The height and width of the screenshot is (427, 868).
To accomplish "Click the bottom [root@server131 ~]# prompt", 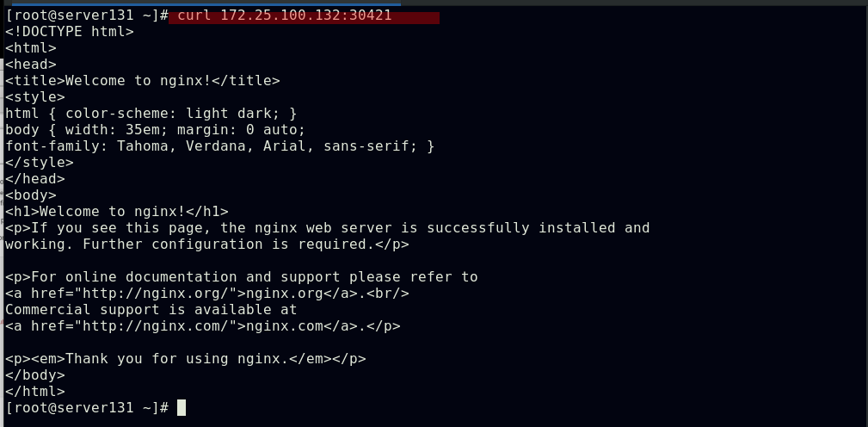I will click(86, 407).
